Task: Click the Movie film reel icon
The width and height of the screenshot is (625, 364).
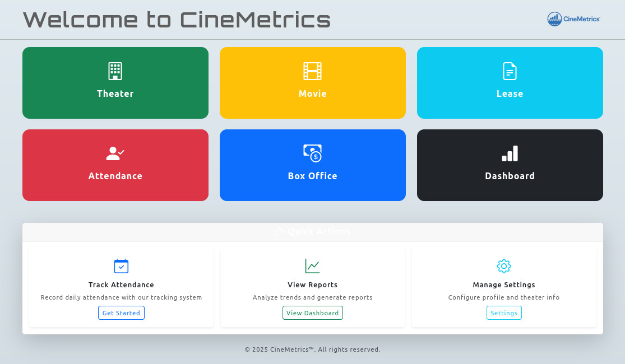Action: (x=312, y=71)
